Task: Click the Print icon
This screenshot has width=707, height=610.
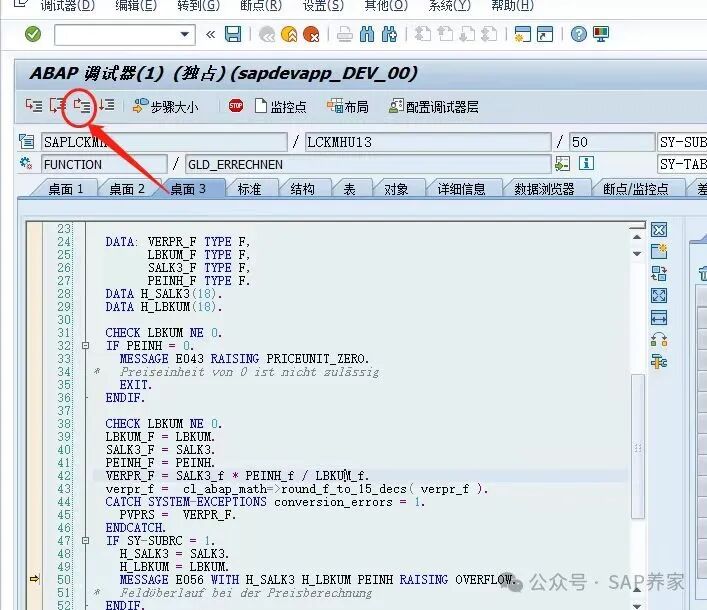Action: pos(345,34)
